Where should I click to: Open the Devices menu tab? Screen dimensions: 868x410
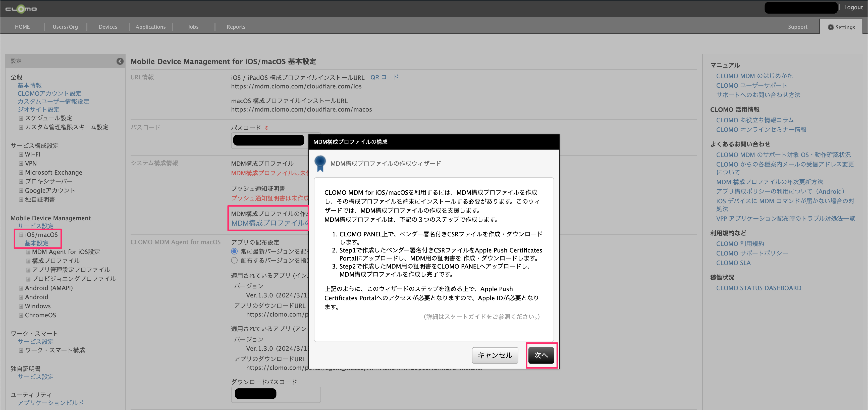coord(108,27)
